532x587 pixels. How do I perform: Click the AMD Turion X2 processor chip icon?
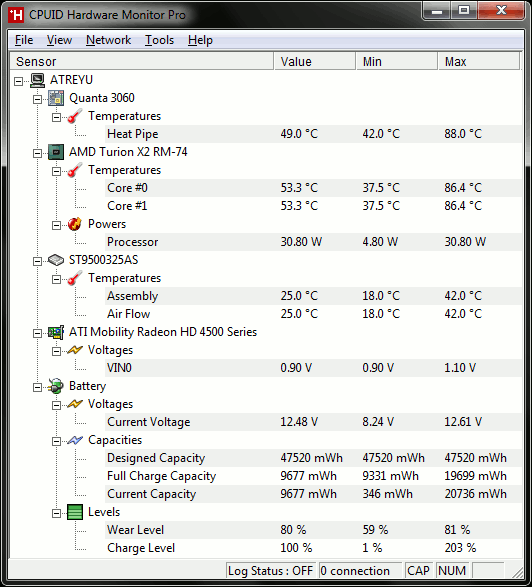coord(56,152)
